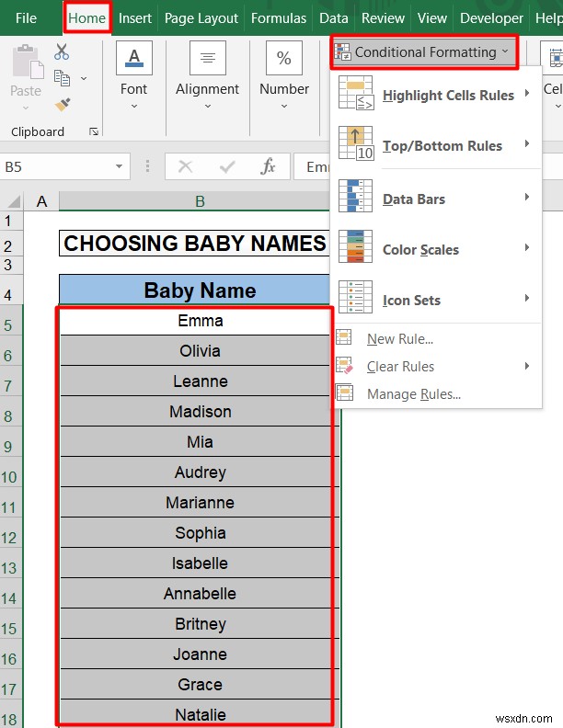Select Data Bars menu entry

tap(437, 198)
